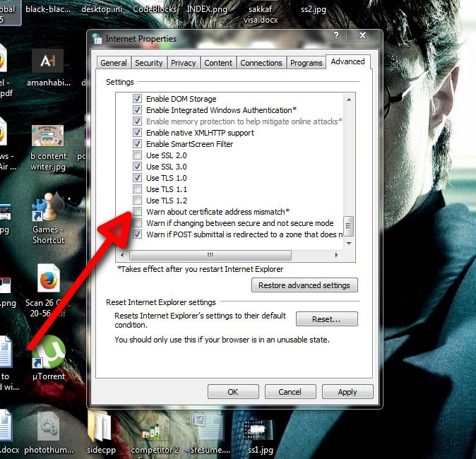Select the CodeBlocks desktop label
Image resolution: width=476 pixels, height=459 pixels.
pos(155,9)
